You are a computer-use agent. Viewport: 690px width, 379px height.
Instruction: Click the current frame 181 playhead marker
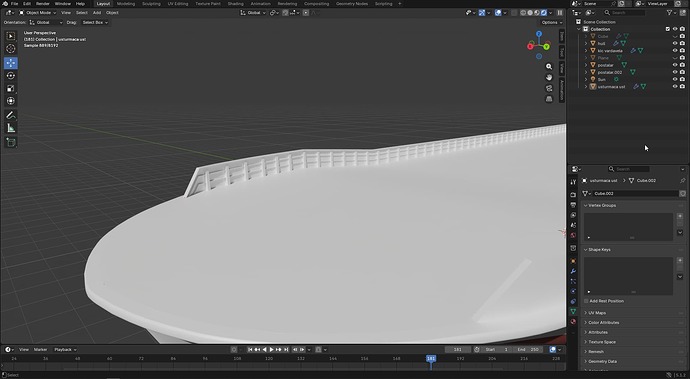point(431,358)
